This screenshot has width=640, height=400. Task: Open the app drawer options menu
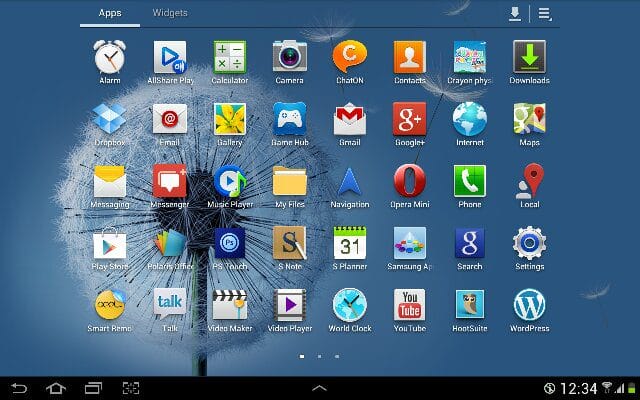coord(544,14)
